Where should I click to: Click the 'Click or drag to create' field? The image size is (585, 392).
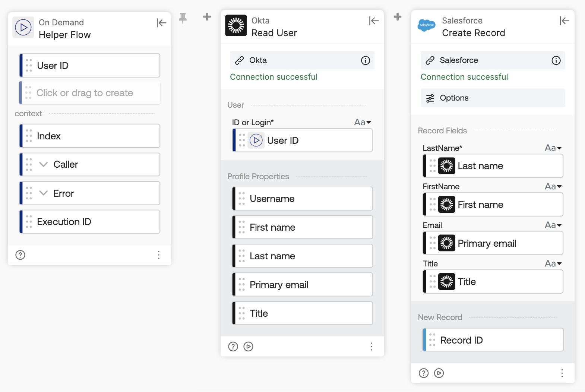pos(89,93)
